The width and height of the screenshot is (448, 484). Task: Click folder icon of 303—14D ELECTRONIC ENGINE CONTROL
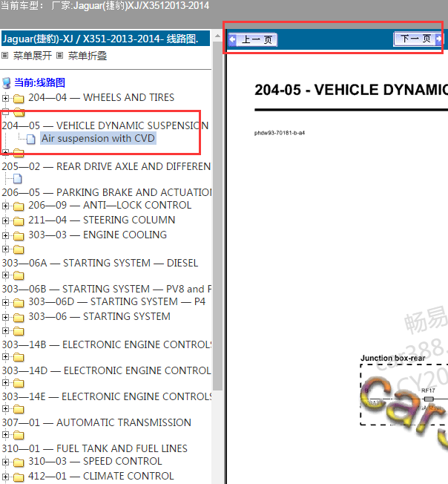tap(19, 357)
